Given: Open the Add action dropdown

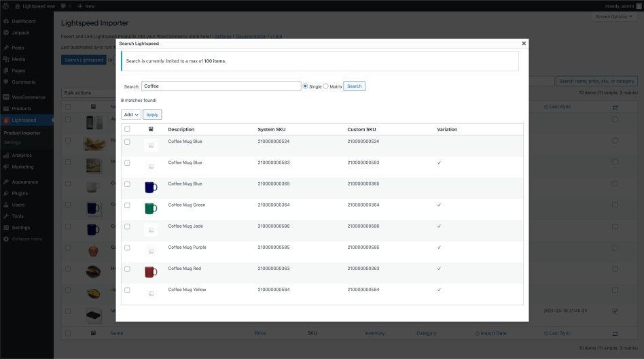Looking at the screenshot, I should (x=131, y=115).
